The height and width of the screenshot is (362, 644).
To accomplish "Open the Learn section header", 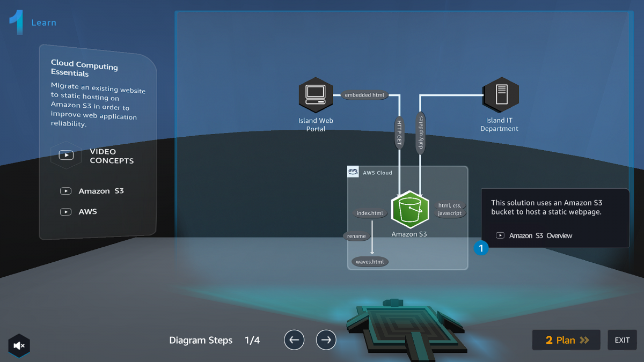I will (32, 23).
